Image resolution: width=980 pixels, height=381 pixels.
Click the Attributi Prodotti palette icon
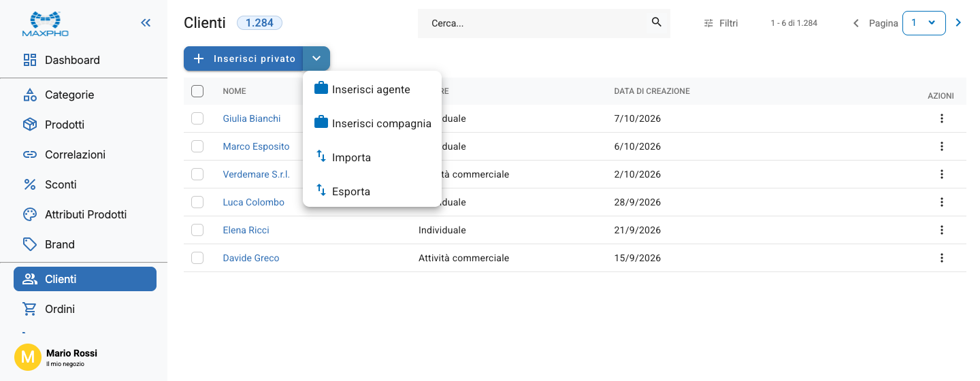click(x=30, y=214)
